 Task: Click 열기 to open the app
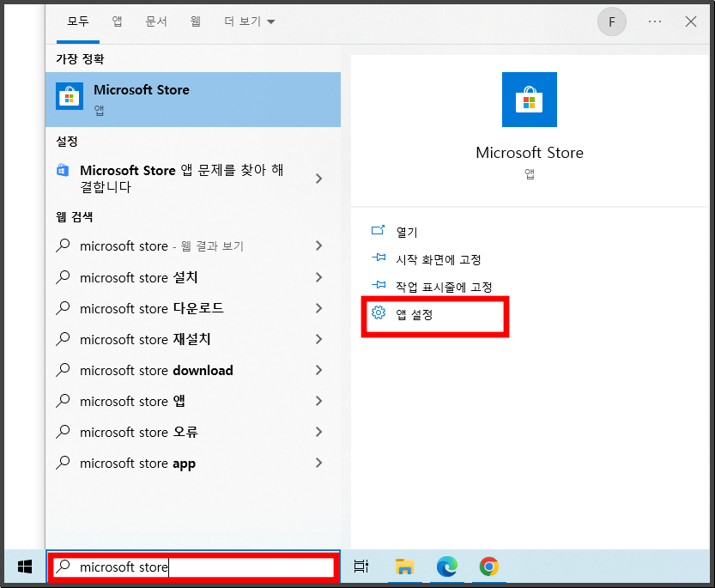pyautogui.click(x=407, y=232)
